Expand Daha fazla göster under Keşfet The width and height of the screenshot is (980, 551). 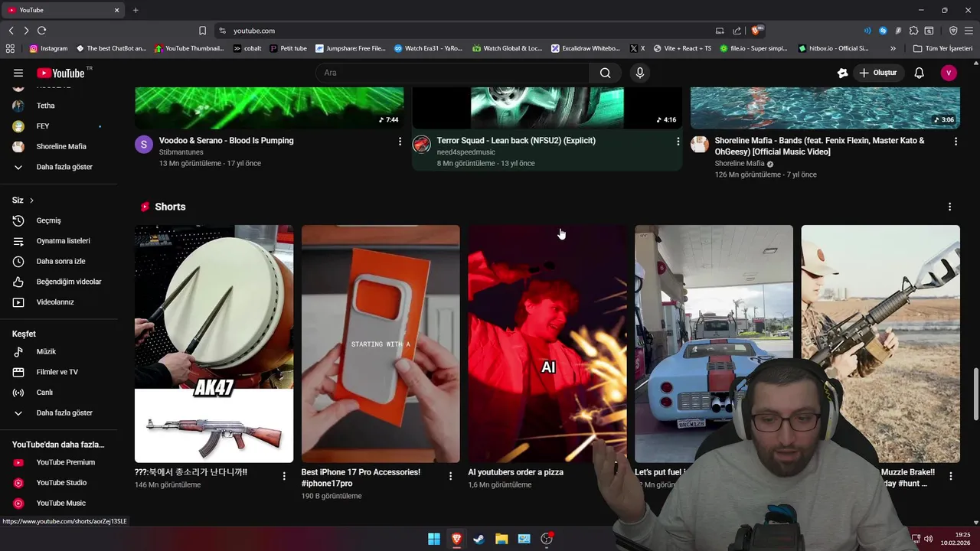tap(58, 413)
